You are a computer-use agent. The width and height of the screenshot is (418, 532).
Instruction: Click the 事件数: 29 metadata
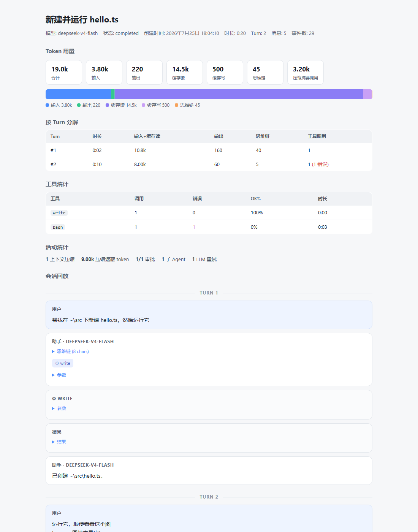tap(303, 33)
